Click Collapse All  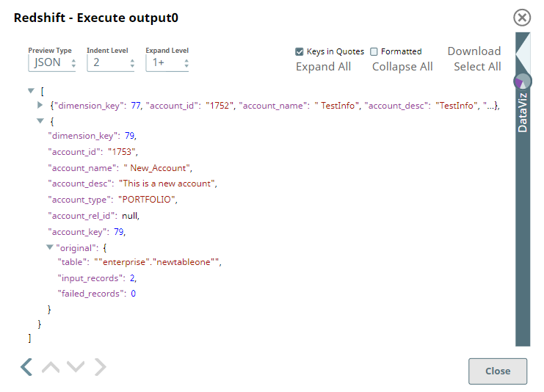pyautogui.click(x=402, y=67)
